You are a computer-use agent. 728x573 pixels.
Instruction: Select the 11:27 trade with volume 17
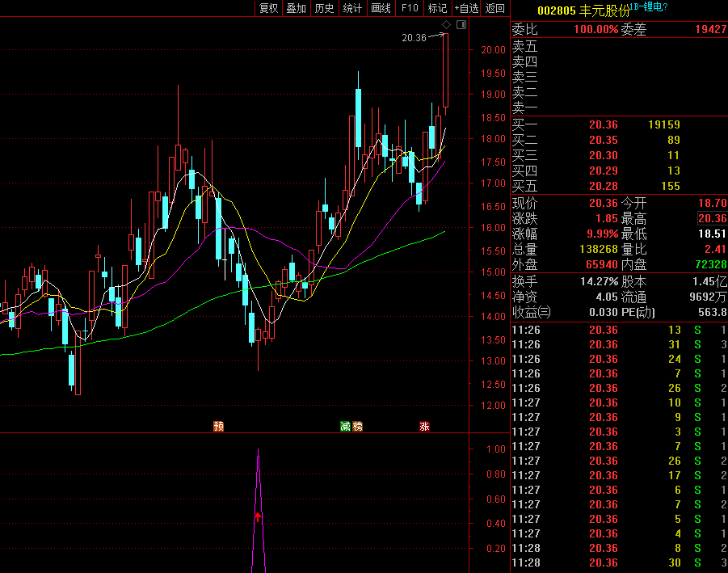[619, 475]
